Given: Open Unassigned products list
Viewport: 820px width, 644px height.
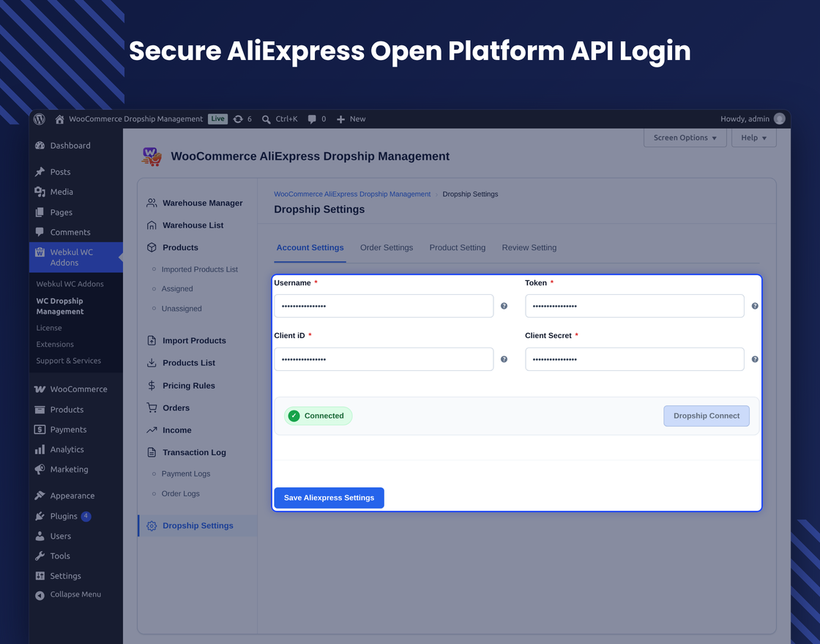Looking at the screenshot, I should 182,308.
